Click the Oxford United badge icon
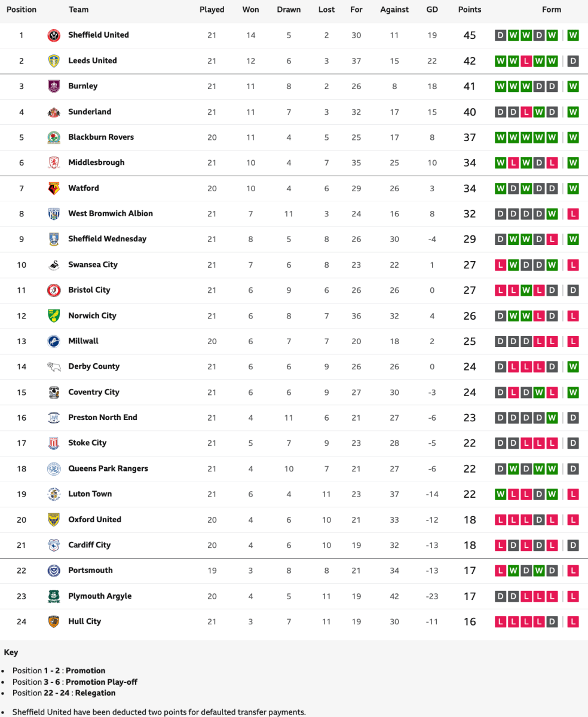 coord(54,520)
